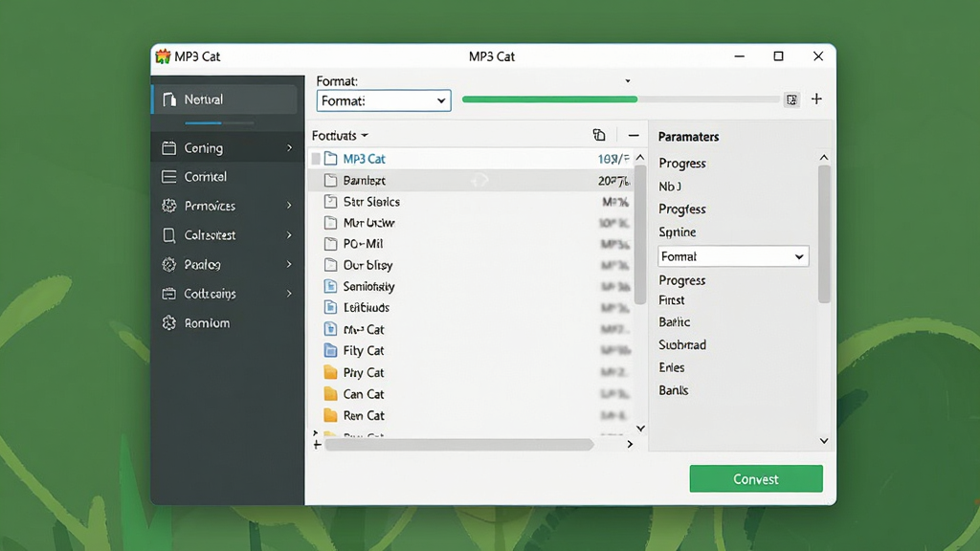
Task: Click the folder icon beside Ren Cat
Action: (330, 415)
